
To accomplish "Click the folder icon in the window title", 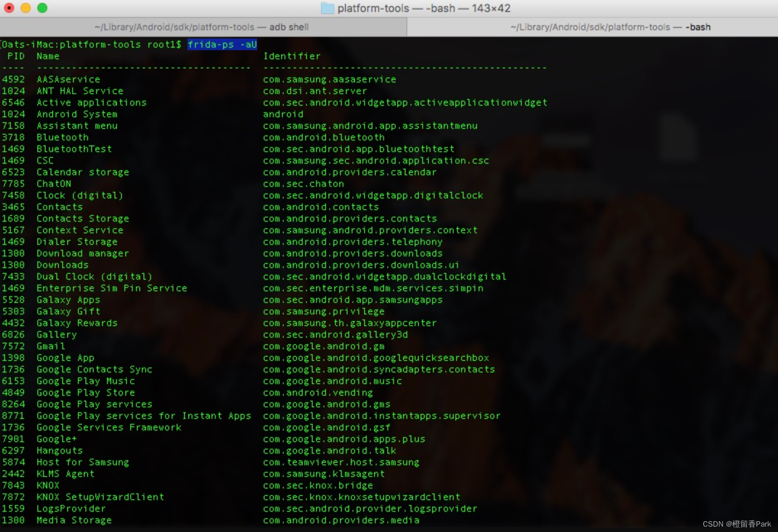I will (x=328, y=8).
